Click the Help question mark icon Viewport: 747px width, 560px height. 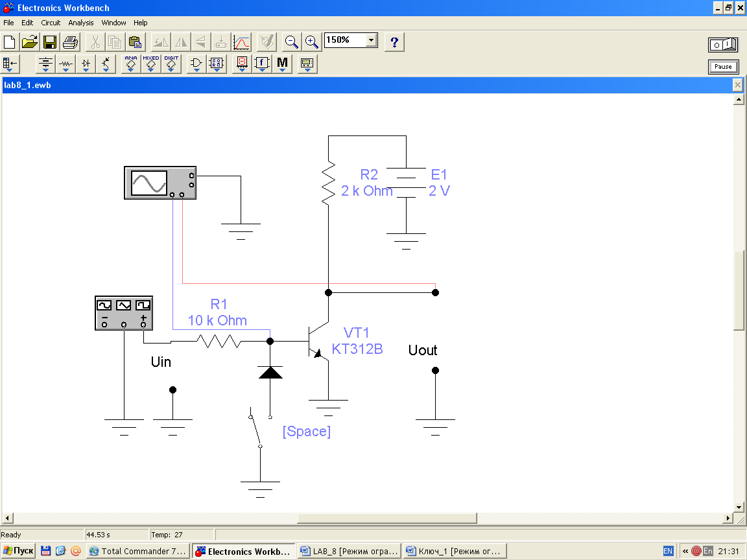click(394, 42)
